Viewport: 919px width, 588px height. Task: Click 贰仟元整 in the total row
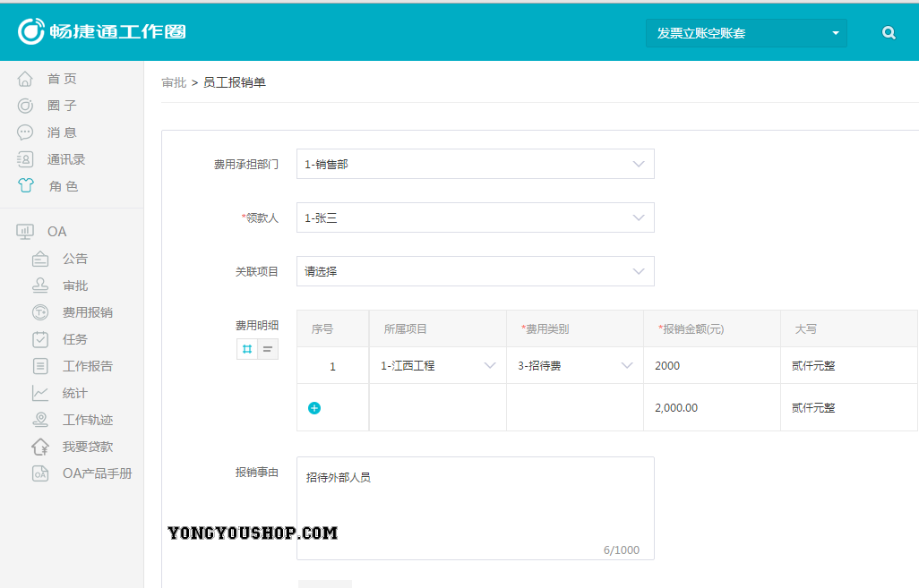pos(813,407)
